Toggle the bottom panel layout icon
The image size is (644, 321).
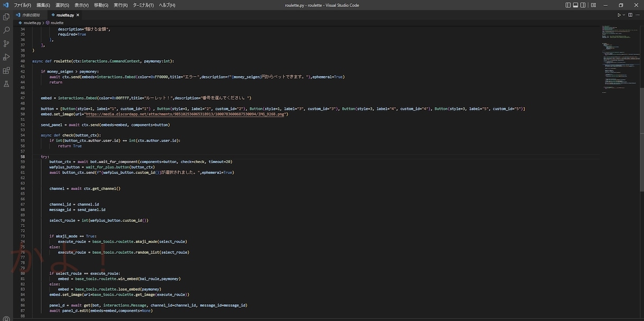(575, 5)
